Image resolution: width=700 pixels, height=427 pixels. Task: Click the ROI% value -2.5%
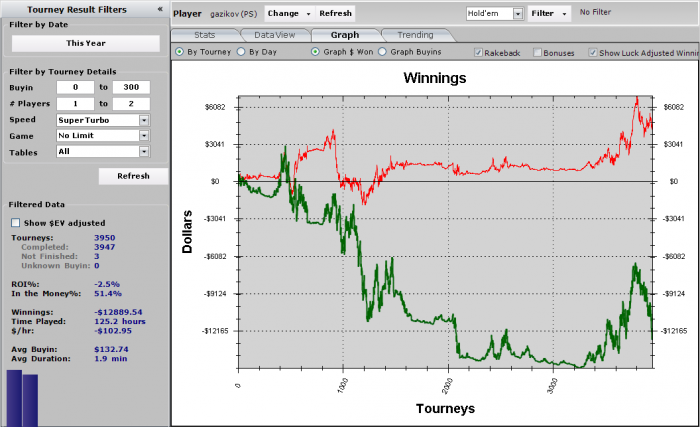107,284
